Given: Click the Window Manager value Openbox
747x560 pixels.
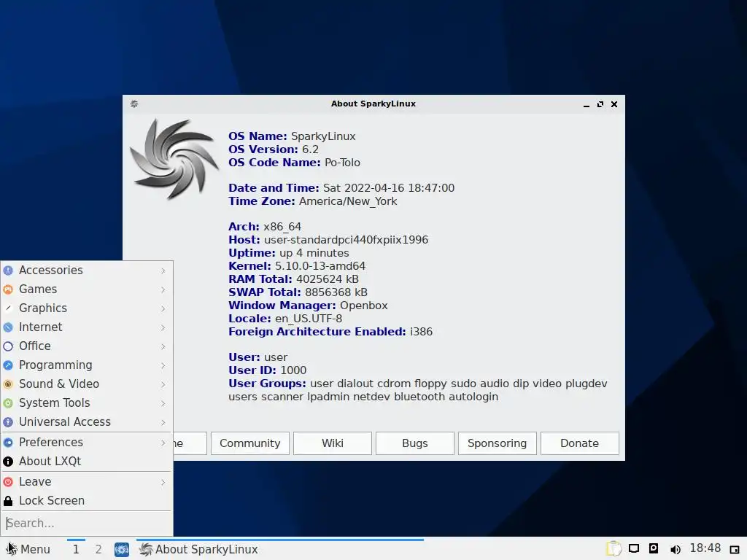Looking at the screenshot, I should [363, 306].
